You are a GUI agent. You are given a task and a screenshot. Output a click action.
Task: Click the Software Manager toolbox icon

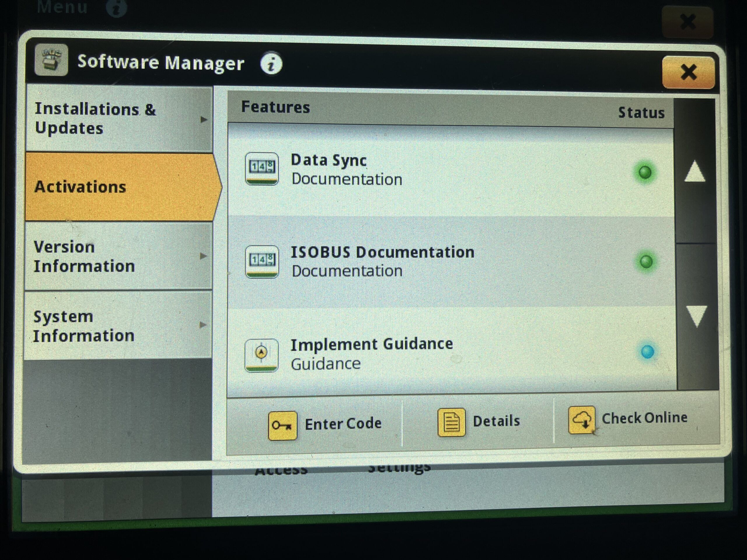pos(51,60)
